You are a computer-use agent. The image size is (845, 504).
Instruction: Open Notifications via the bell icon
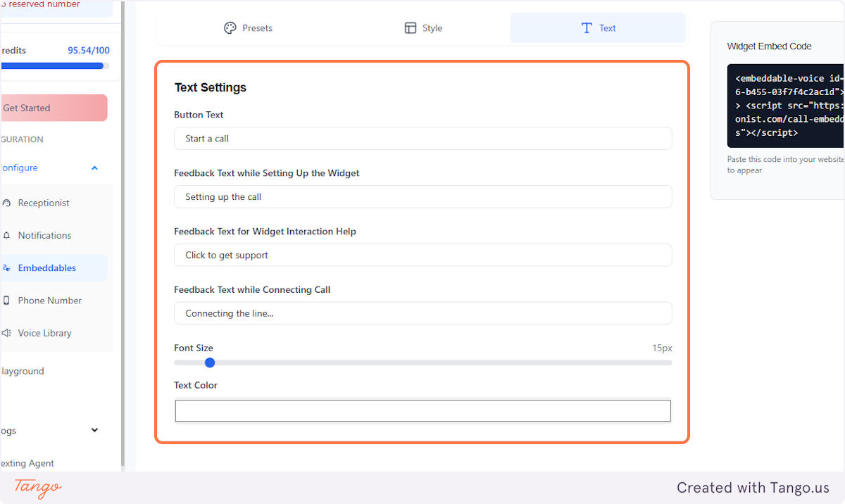7,235
